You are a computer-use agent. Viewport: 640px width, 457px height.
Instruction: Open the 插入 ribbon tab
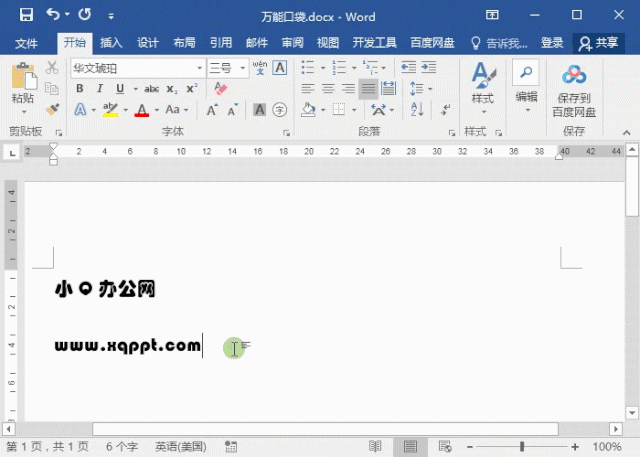tap(111, 43)
